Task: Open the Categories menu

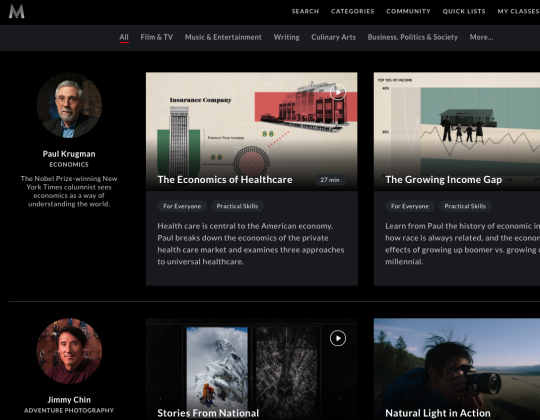Action: point(353,11)
